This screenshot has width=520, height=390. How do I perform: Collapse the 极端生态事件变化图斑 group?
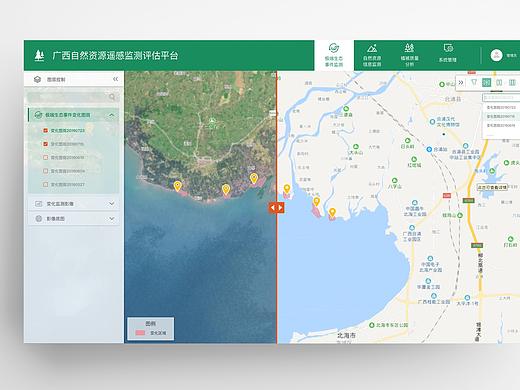pyautogui.click(x=111, y=115)
